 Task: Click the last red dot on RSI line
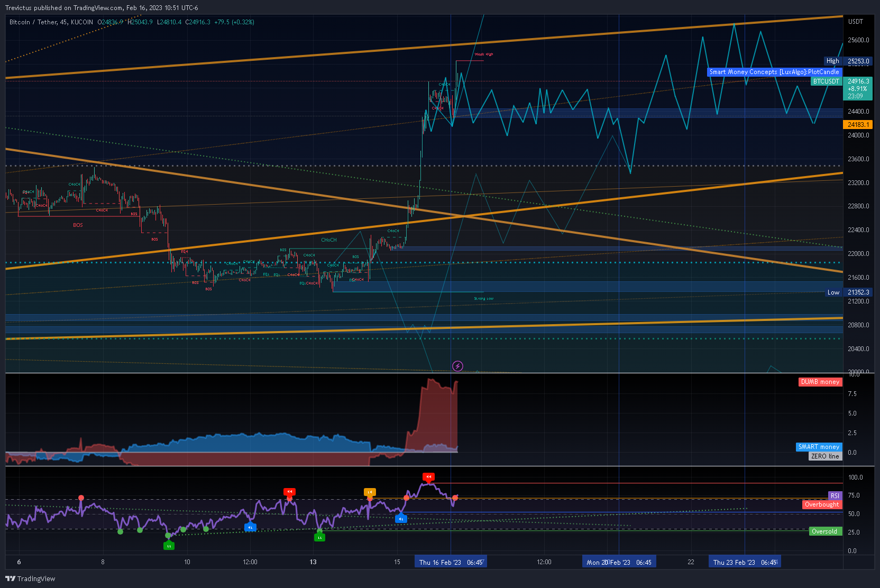click(455, 498)
